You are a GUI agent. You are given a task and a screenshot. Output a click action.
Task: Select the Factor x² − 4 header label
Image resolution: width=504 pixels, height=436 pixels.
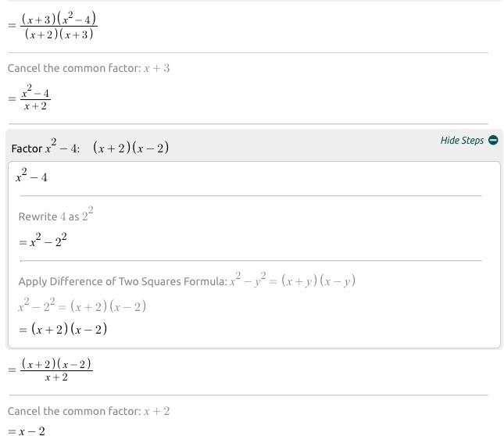pyautogui.click(x=45, y=147)
